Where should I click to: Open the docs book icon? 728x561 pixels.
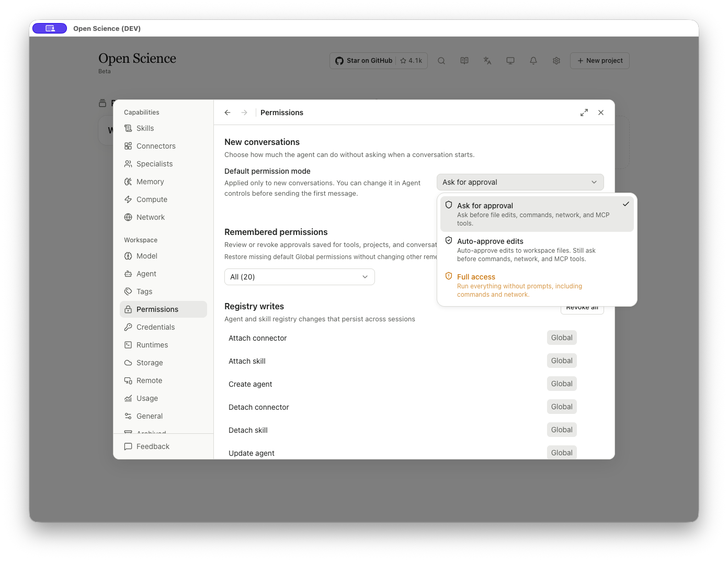(x=464, y=61)
